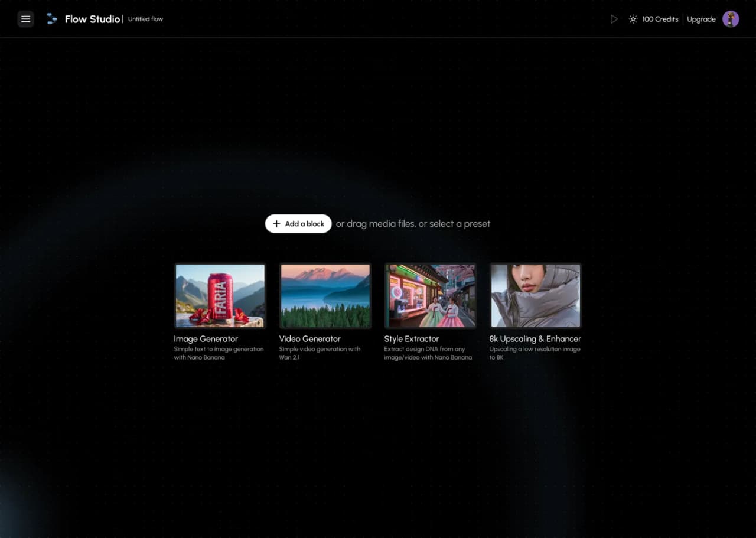This screenshot has height=538, width=756.
Task: Open the hamburger menu
Action: [25, 19]
